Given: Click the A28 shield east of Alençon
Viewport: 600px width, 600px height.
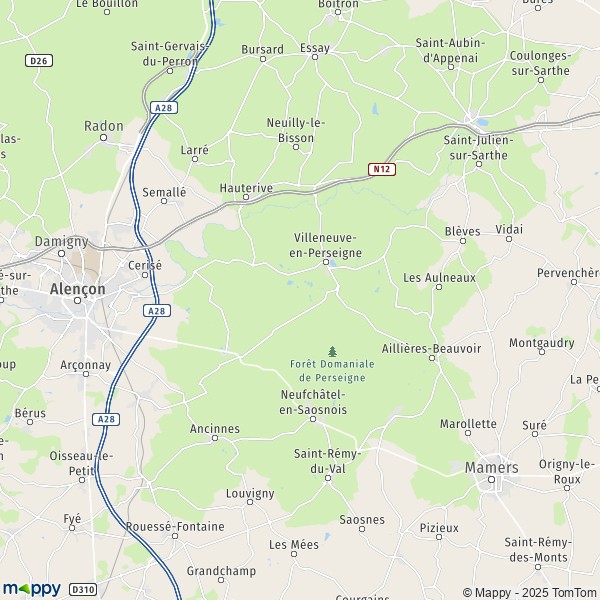Looking at the screenshot, I should click(157, 310).
